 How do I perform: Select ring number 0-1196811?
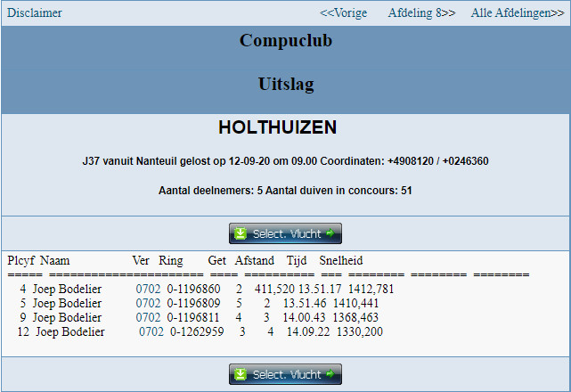[x=193, y=317]
